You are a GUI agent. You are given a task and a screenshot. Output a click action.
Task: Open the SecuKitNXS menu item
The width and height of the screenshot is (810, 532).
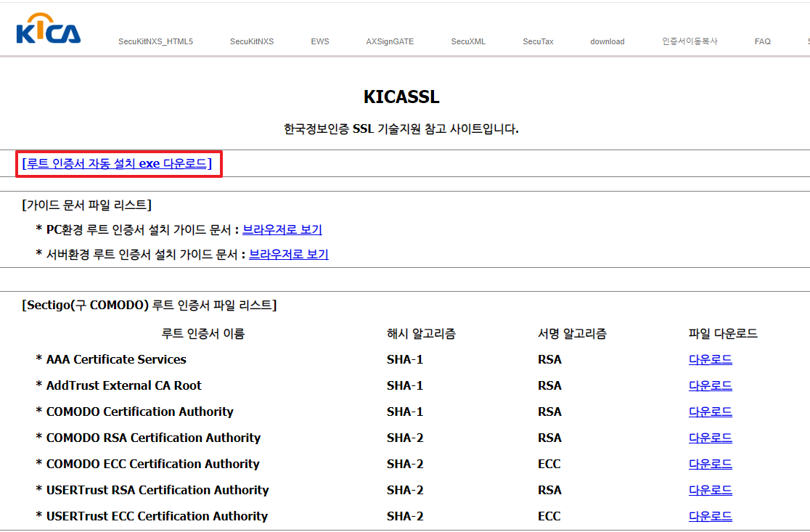click(x=252, y=42)
